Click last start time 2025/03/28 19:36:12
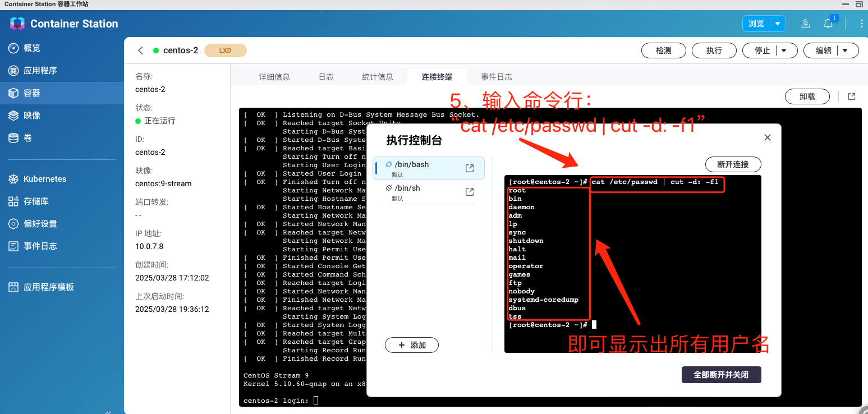 pyautogui.click(x=172, y=309)
